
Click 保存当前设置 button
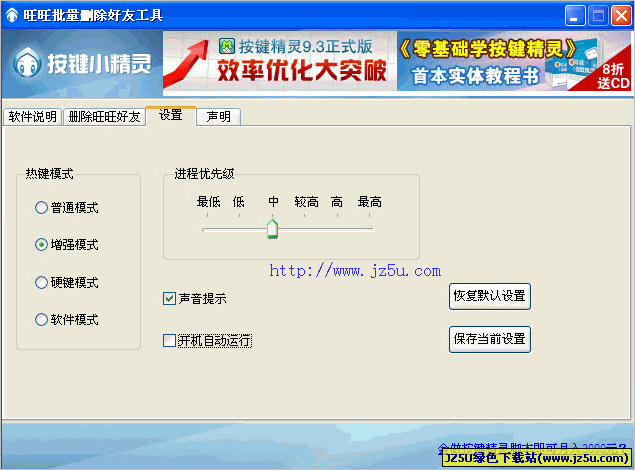[x=489, y=339]
